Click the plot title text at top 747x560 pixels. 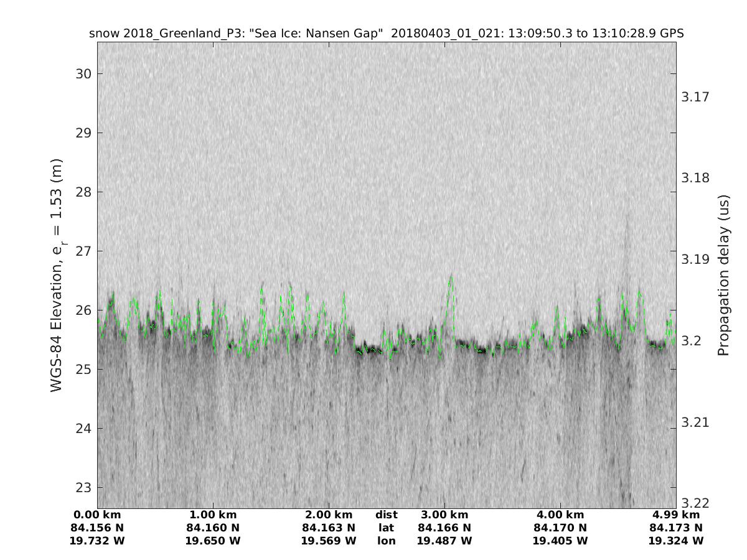click(387, 34)
